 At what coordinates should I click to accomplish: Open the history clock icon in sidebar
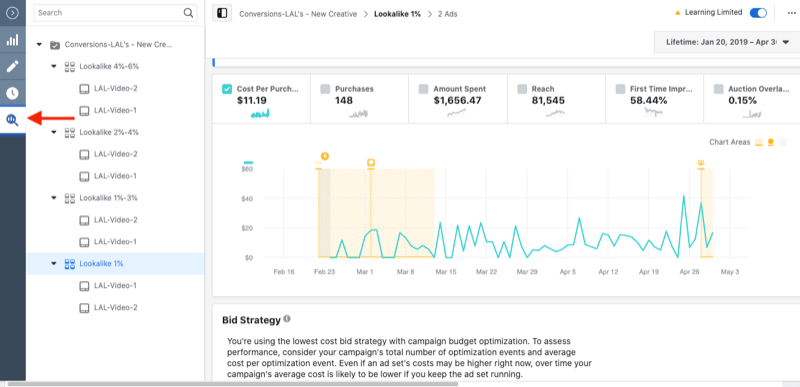[x=12, y=93]
